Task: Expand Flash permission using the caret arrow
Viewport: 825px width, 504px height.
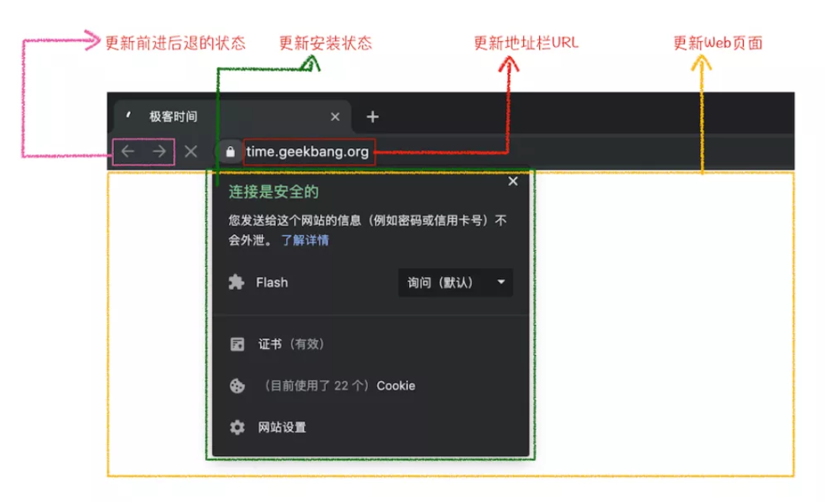Action: coord(501,282)
